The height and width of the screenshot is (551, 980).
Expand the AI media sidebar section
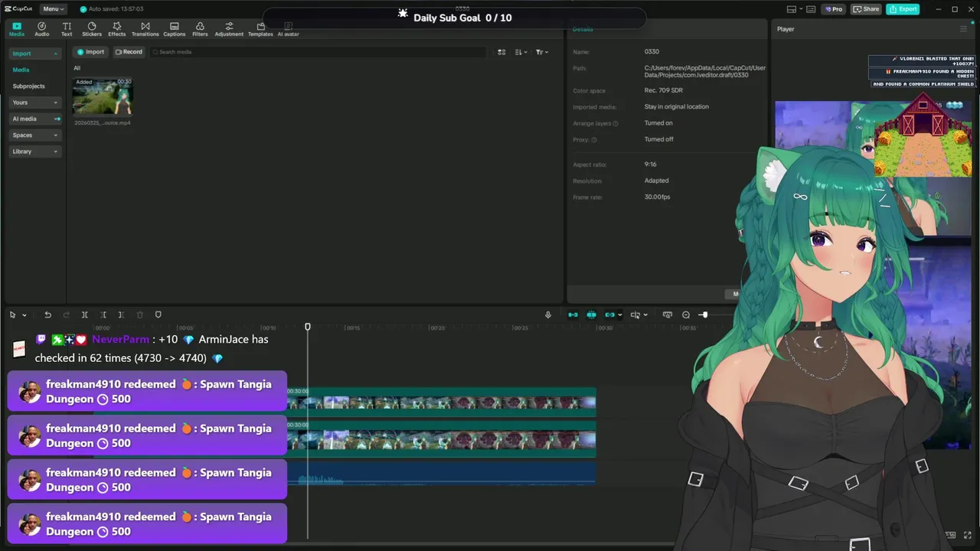tap(34, 119)
